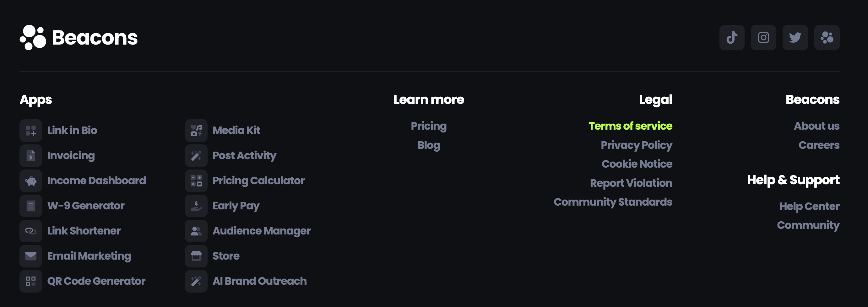This screenshot has width=868, height=307.
Task: Click the Link in Bio grid icon
Action: [x=31, y=130]
